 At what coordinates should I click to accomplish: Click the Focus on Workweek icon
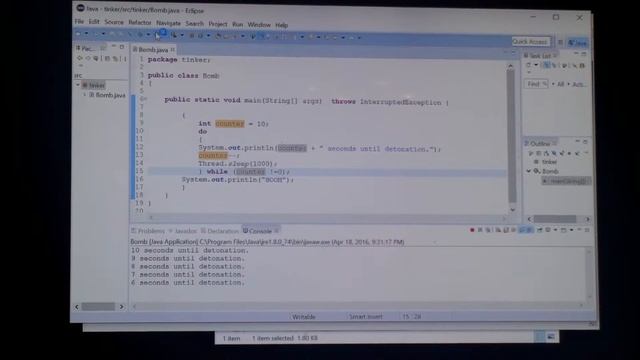tap(564, 66)
